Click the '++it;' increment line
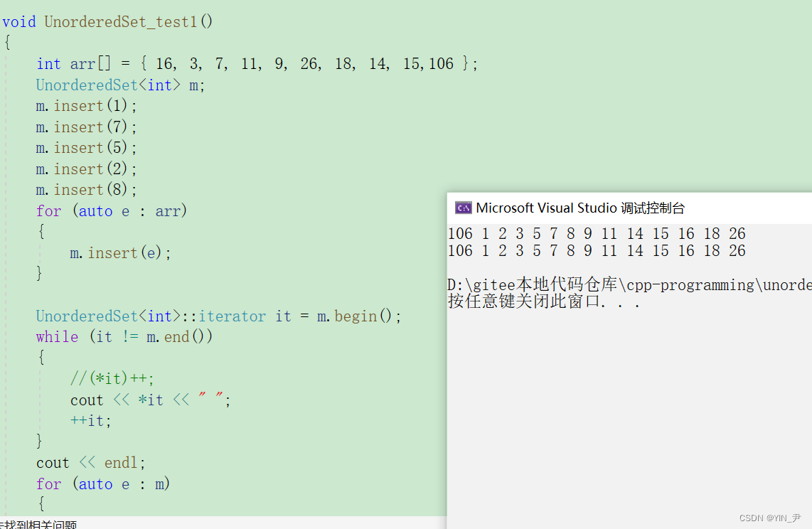812x529 pixels. (90, 421)
